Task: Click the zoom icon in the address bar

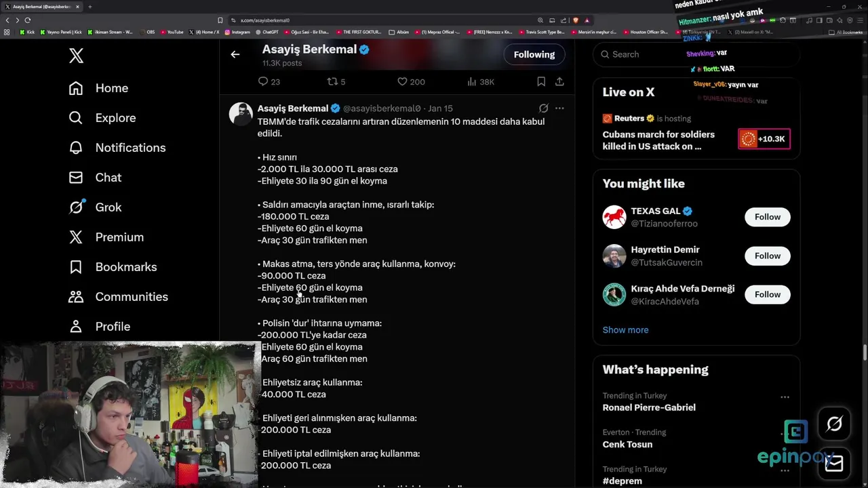Action: (x=540, y=20)
